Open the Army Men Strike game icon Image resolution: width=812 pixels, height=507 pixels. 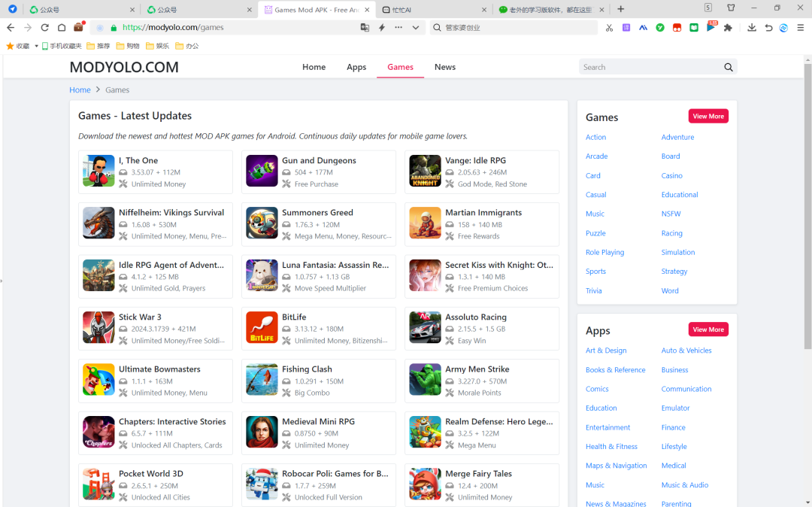[x=425, y=380]
